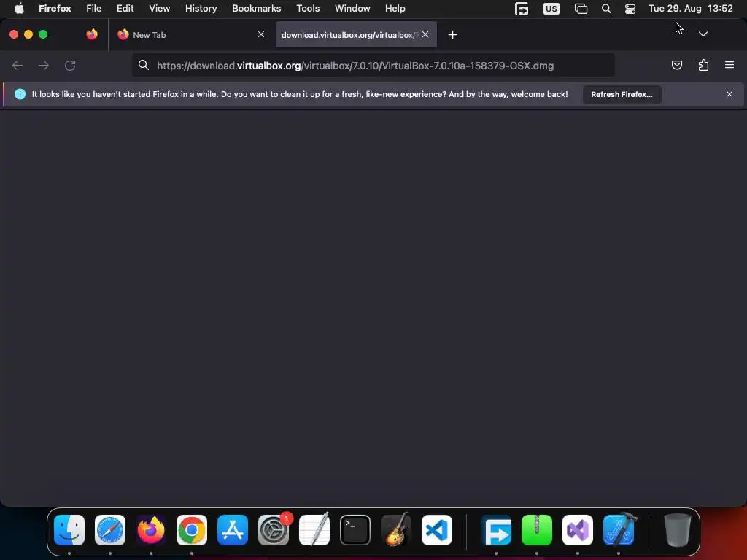747x560 pixels.
Task: Open Finder from the Dock
Action: [69, 530]
